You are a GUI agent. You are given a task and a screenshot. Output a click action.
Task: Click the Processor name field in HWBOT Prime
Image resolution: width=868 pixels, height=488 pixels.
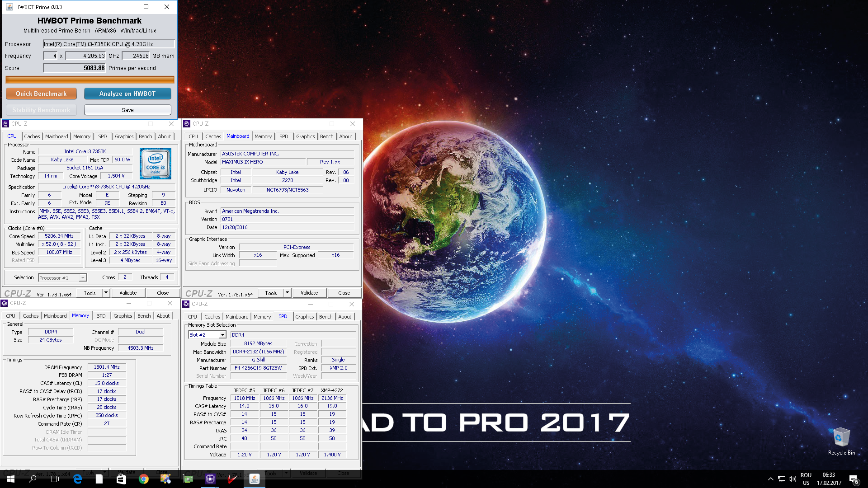tap(108, 44)
